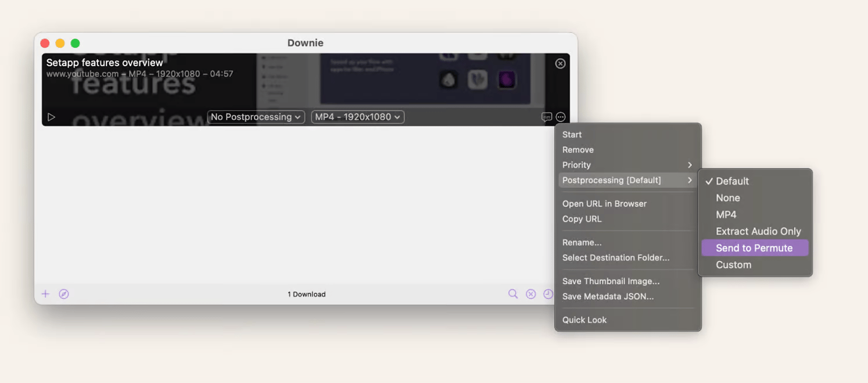Open the compass browser icon
The height and width of the screenshot is (383, 868).
64,294
